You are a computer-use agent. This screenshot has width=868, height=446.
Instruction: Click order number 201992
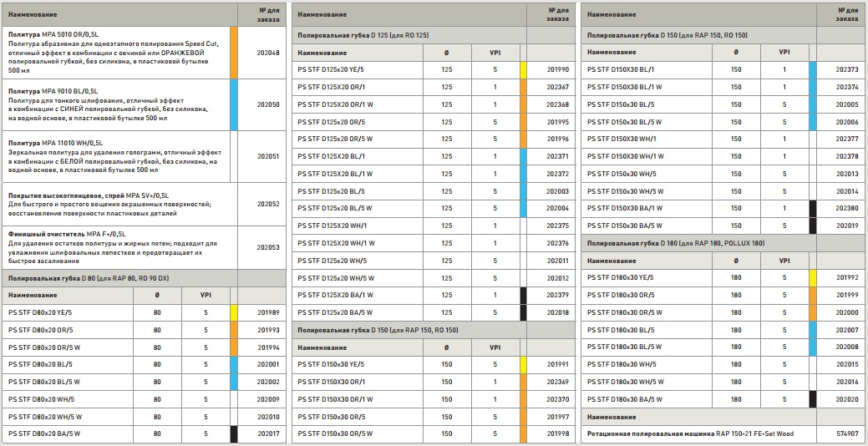pos(847,278)
